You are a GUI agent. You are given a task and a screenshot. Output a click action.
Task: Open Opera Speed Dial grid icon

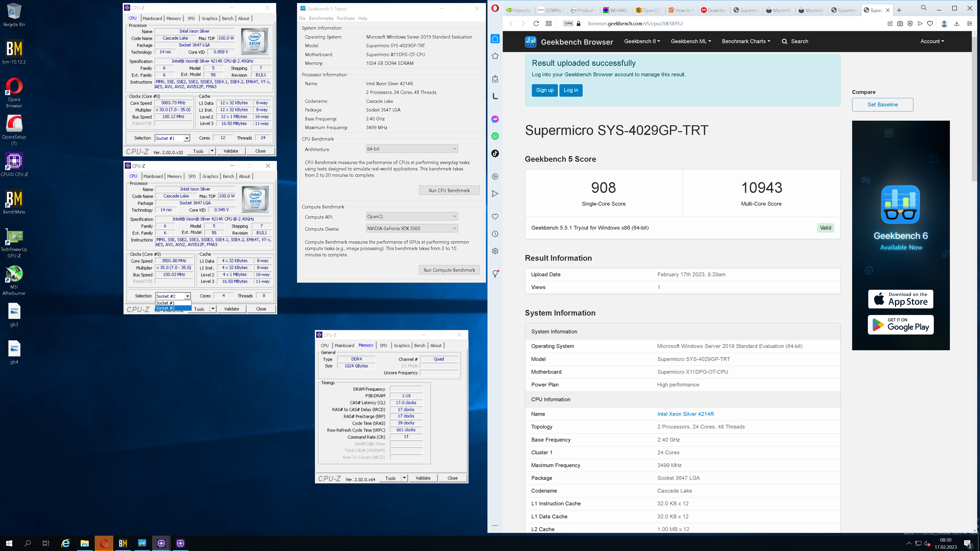(x=549, y=23)
